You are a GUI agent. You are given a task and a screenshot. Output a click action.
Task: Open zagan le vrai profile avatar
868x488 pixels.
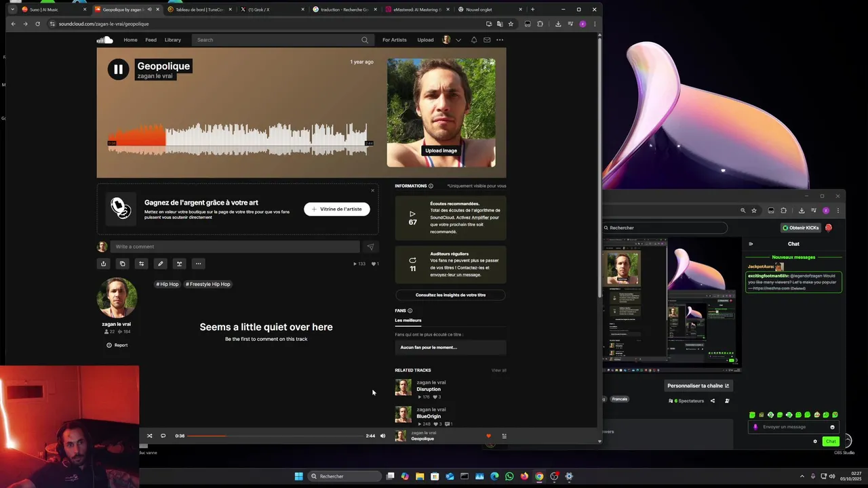tap(117, 297)
